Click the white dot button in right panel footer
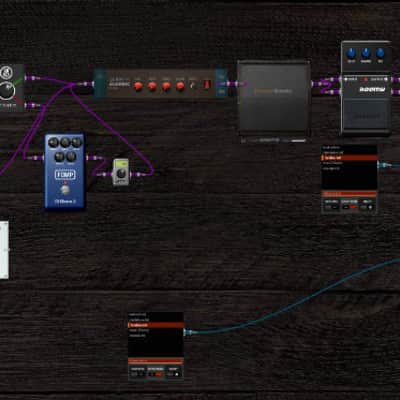The width and height of the screenshot is (400, 400). [x=370, y=207]
